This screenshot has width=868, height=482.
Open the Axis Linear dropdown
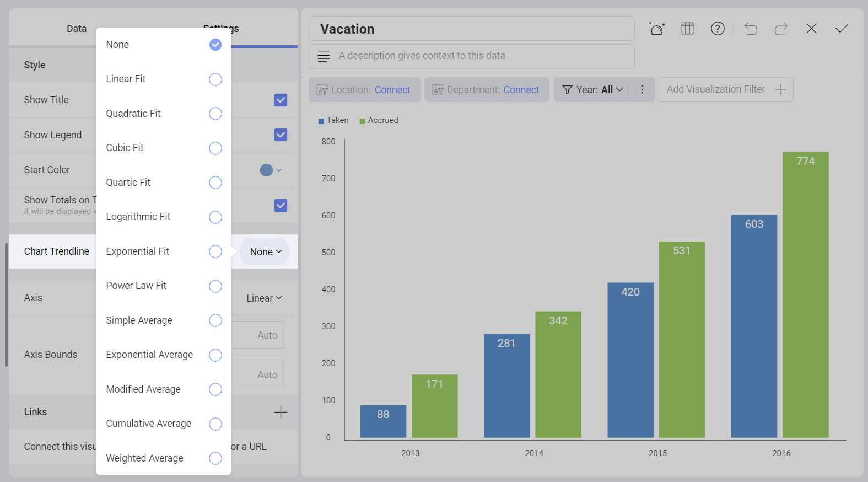[x=264, y=298]
